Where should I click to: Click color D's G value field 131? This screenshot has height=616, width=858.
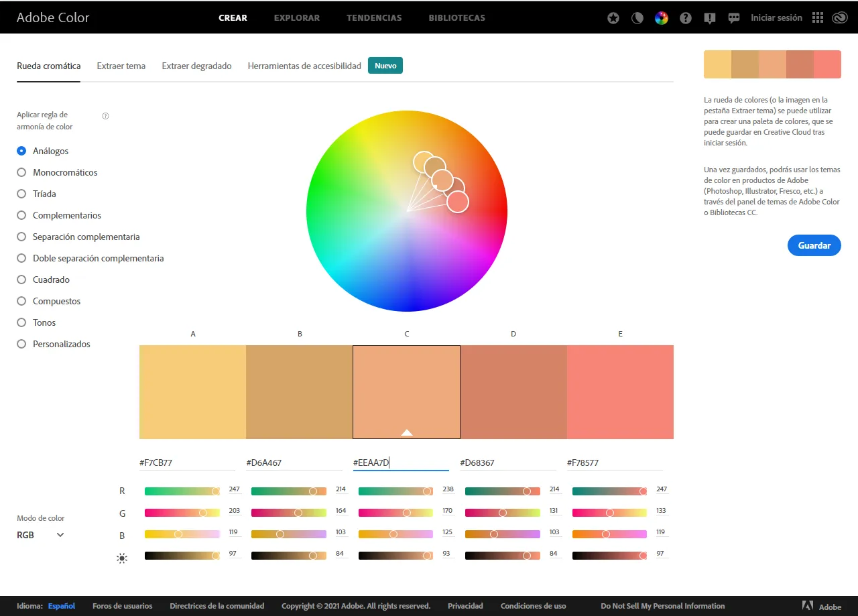click(554, 511)
